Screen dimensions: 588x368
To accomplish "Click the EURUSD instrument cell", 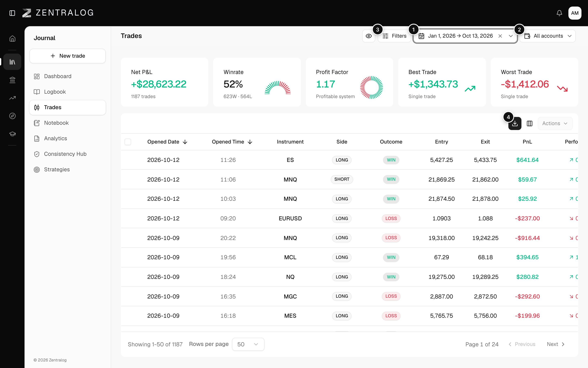I will tap(290, 219).
